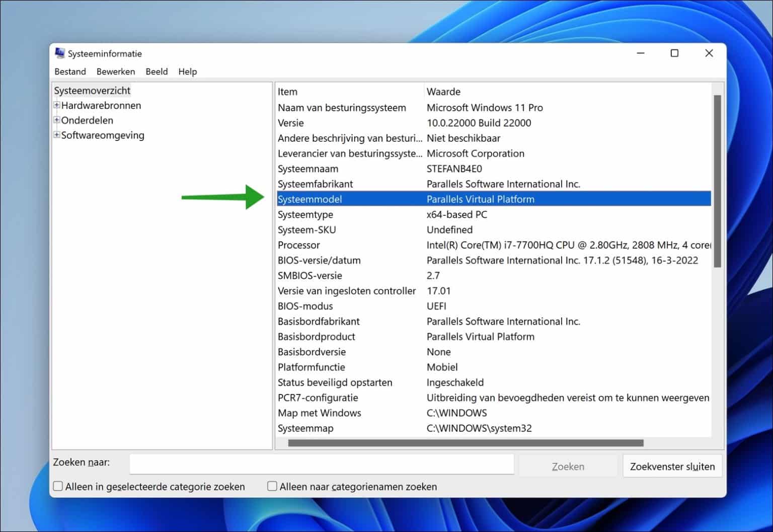Expand the Softwareomgeving tree node
This screenshot has width=773, height=532.
tap(57, 135)
